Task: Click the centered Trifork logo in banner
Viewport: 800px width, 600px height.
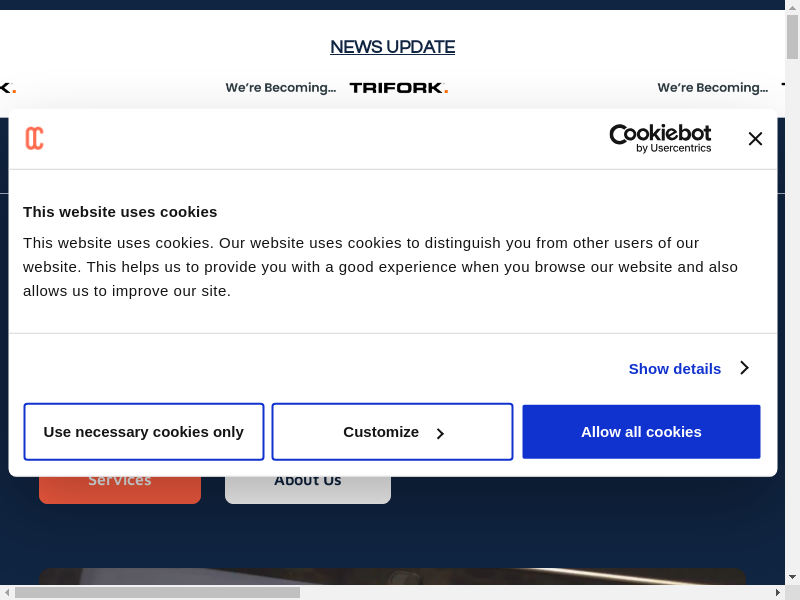Action: tap(398, 88)
